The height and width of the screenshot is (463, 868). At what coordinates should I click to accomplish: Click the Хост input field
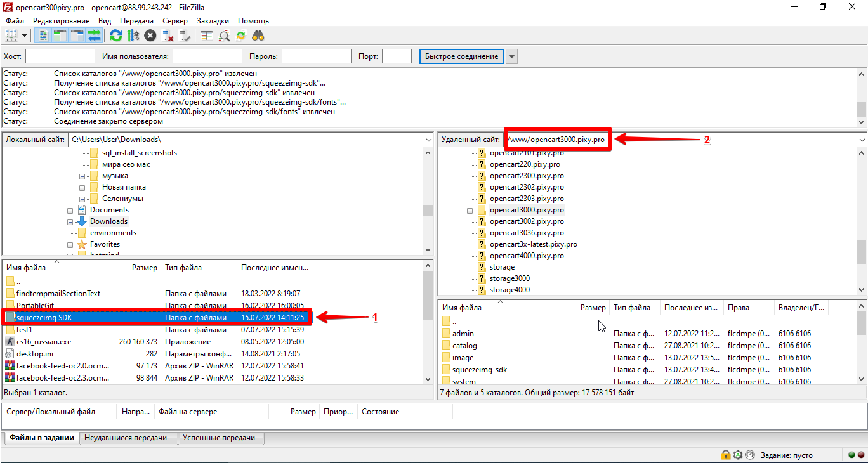coord(60,56)
